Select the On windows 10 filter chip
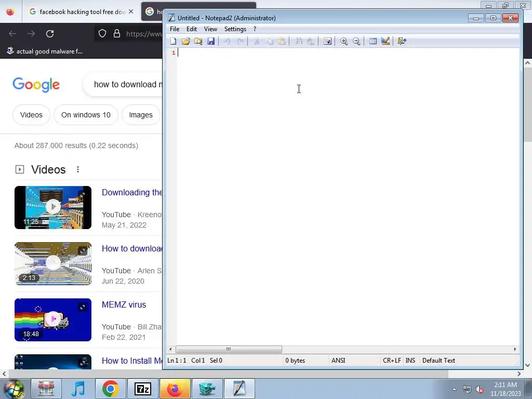This screenshot has width=532, height=399. point(86,115)
